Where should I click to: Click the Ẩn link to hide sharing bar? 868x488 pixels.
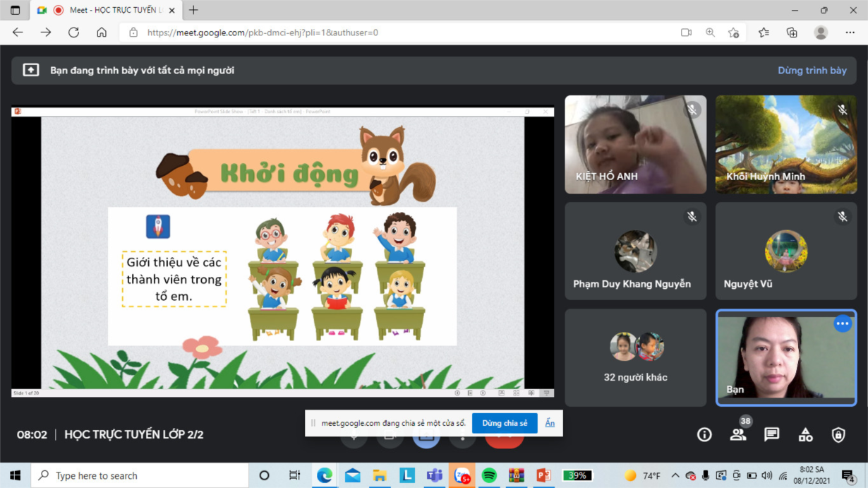550,423
